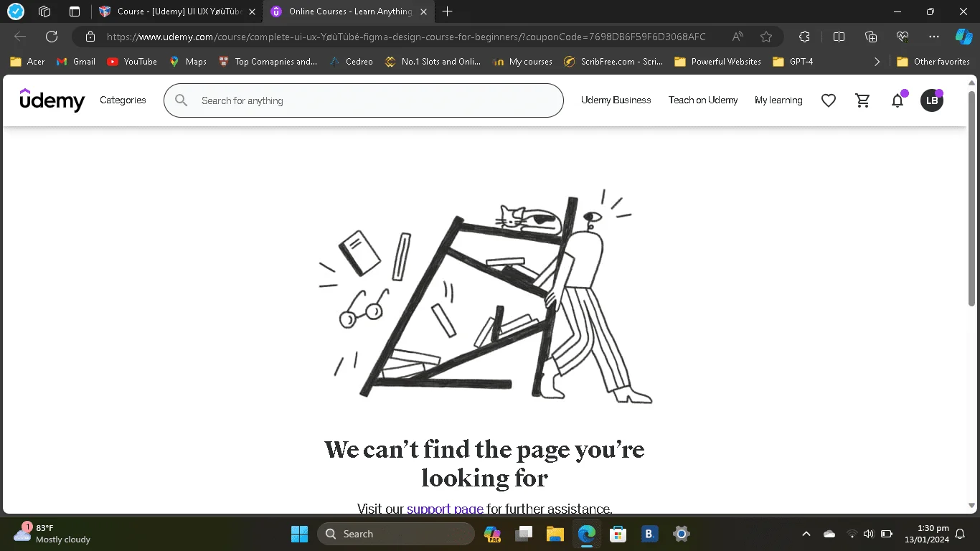Open Browser essentials heart icon
The width and height of the screenshot is (980, 551).
pos(903,37)
